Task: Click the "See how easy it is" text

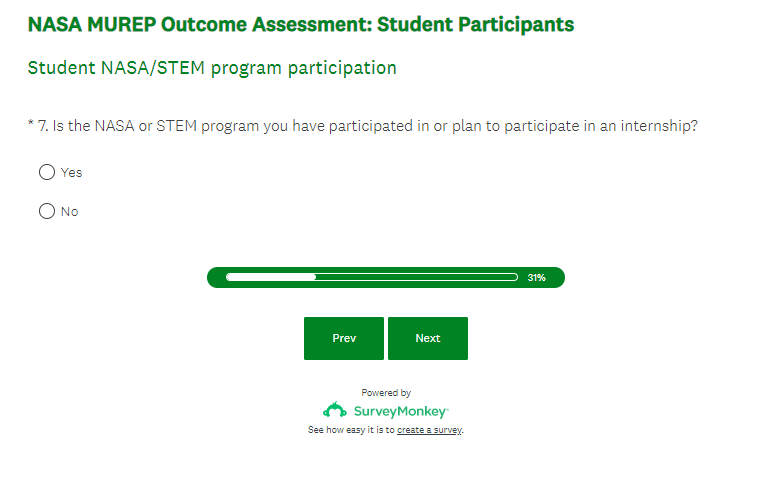Action: [351, 430]
